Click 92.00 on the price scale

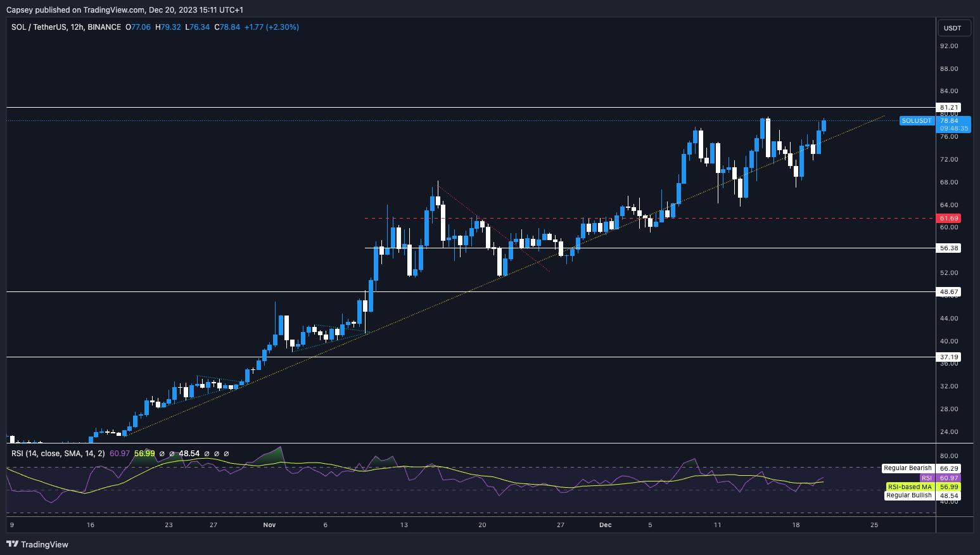coord(949,46)
